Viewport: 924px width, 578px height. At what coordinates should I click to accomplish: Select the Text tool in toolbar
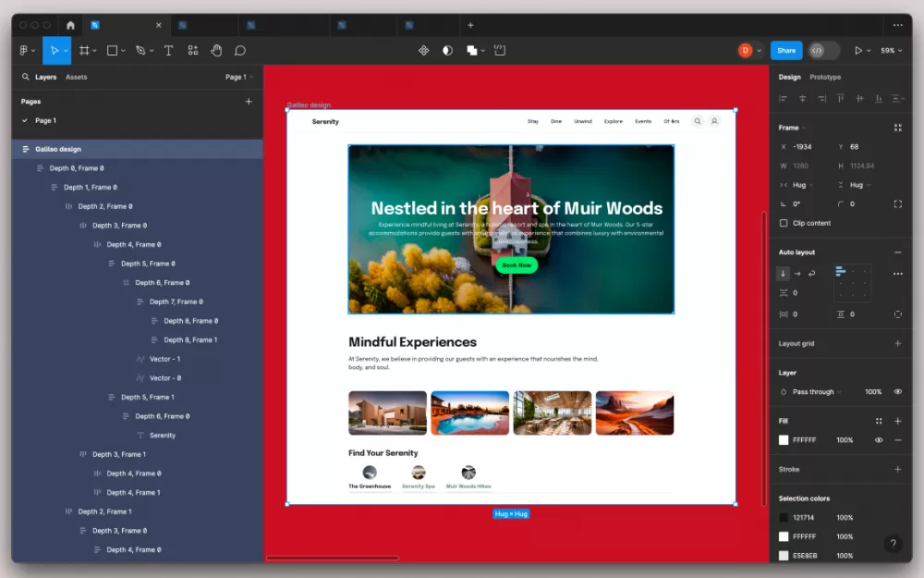(168, 51)
